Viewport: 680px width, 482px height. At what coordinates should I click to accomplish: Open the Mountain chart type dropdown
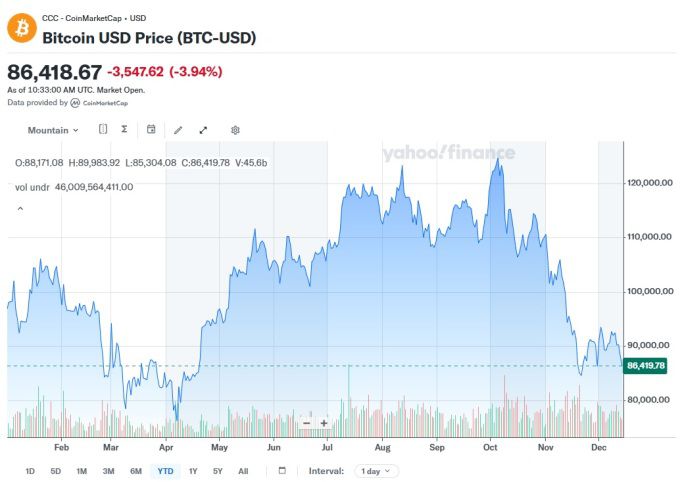pos(52,130)
